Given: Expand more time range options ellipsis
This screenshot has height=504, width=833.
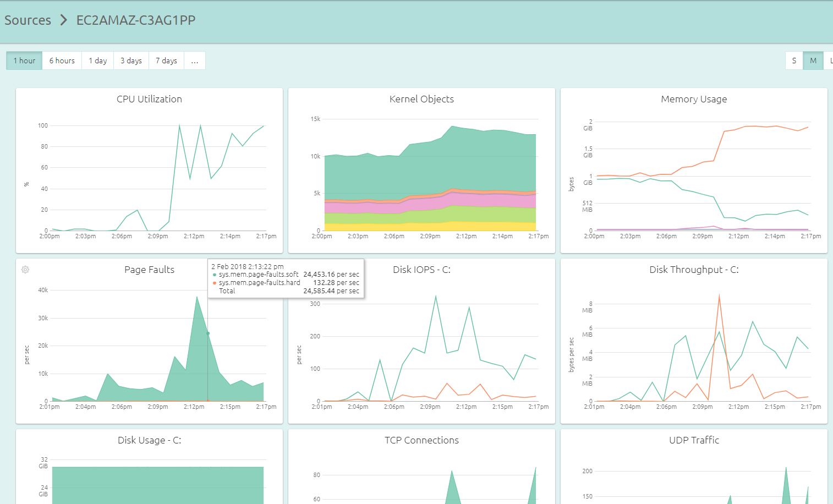Looking at the screenshot, I should tap(195, 61).
